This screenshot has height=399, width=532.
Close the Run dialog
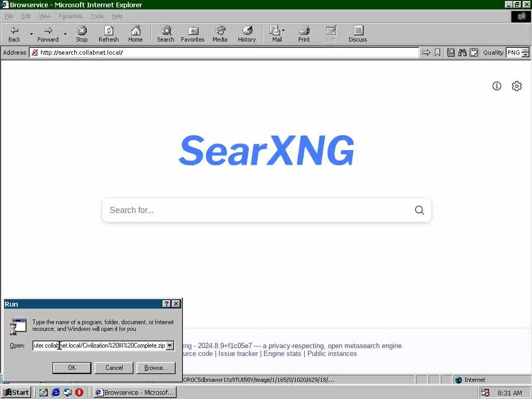[176, 303]
